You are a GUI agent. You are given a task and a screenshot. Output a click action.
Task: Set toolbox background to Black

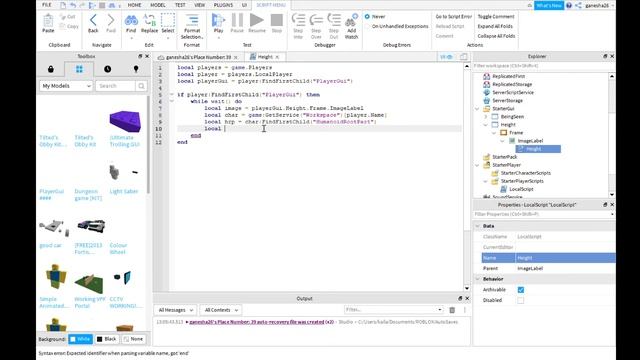coord(107,339)
